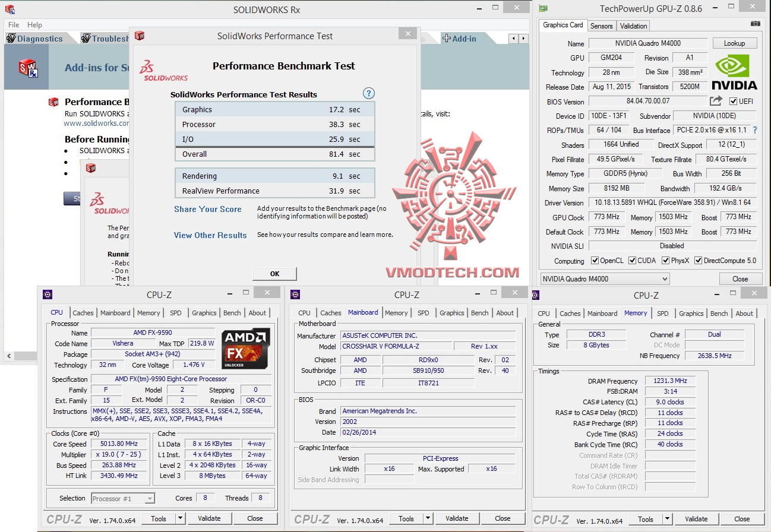Open the Processor #1 selection dropdown in CPU-Z
The height and width of the screenshot is (532, 771).
click(x=123, y=498)
